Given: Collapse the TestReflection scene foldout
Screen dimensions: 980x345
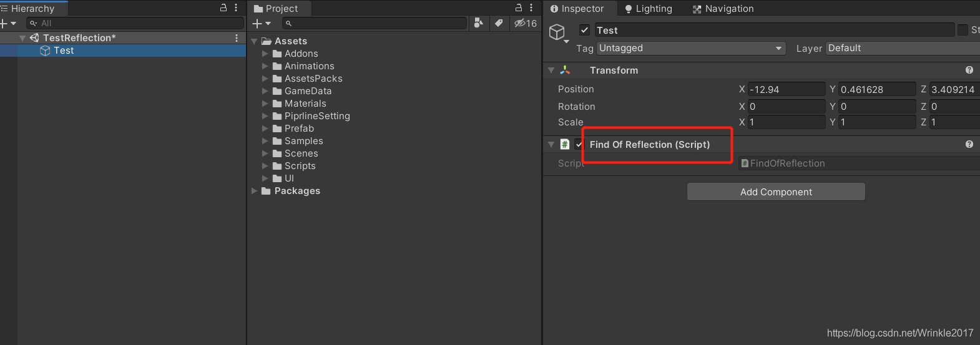Looking at the screenshot, I should click(22, 38).
